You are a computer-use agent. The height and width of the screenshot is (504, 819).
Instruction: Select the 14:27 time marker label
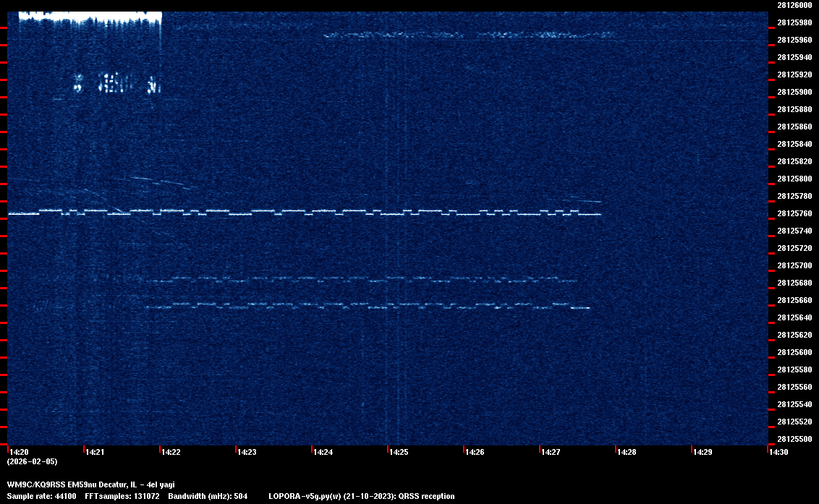click(551, 453)
